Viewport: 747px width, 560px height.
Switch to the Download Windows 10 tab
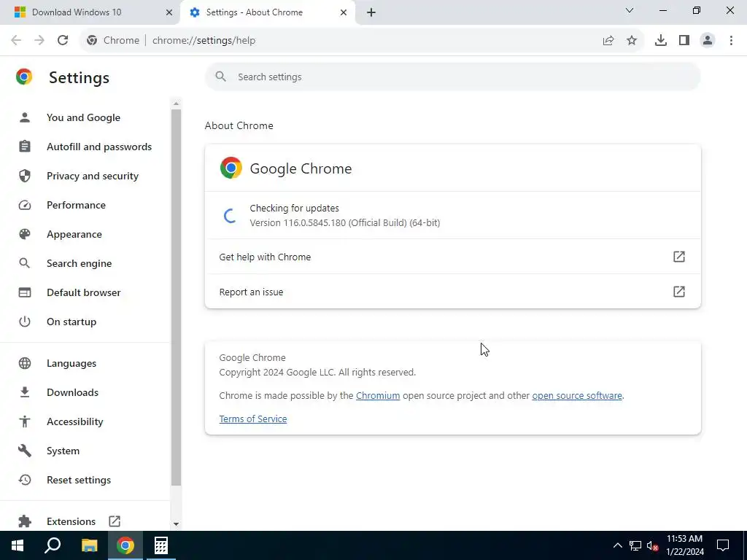(x=90, y=12)
